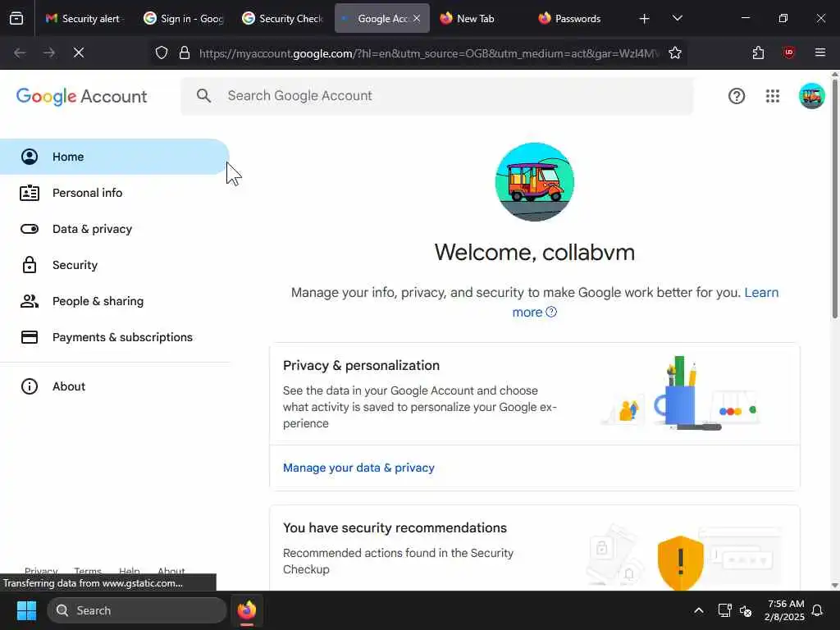Switch to the Passwords tab

pos(577,18)
